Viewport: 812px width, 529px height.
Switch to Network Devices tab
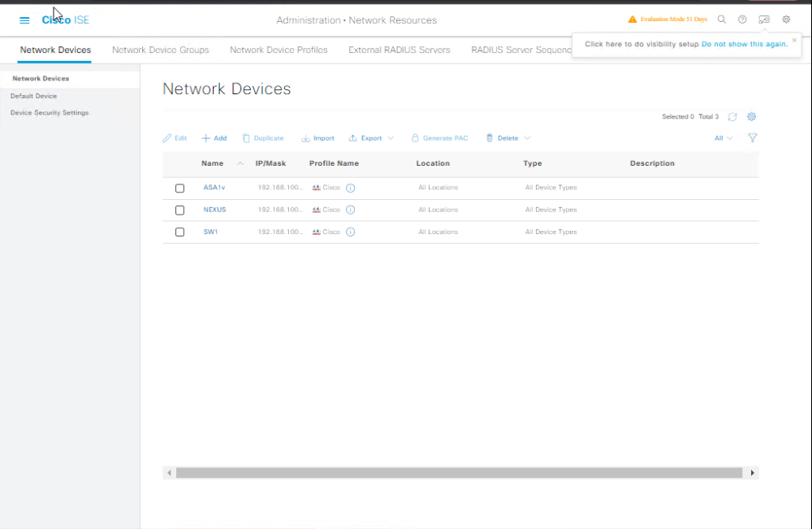(55, 50)
